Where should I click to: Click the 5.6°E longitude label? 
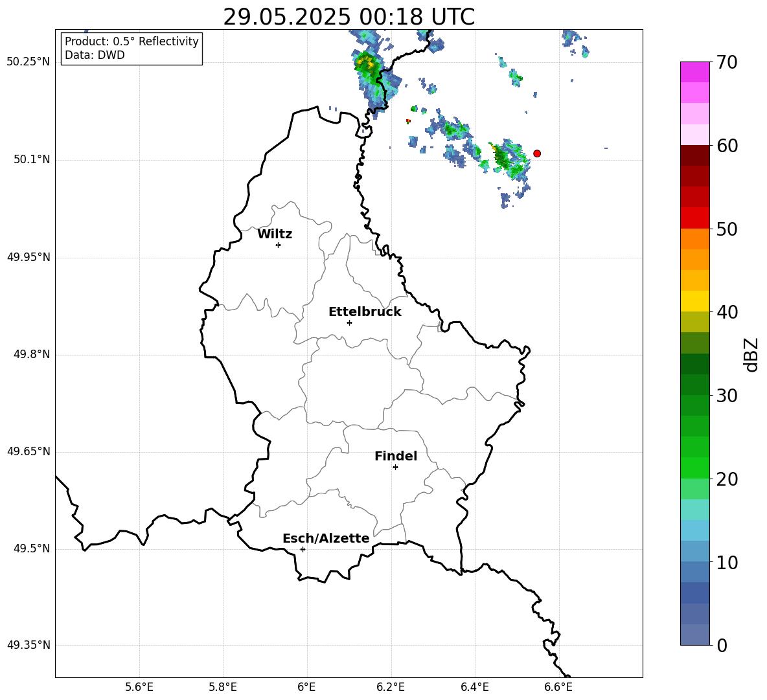(139, 687)
